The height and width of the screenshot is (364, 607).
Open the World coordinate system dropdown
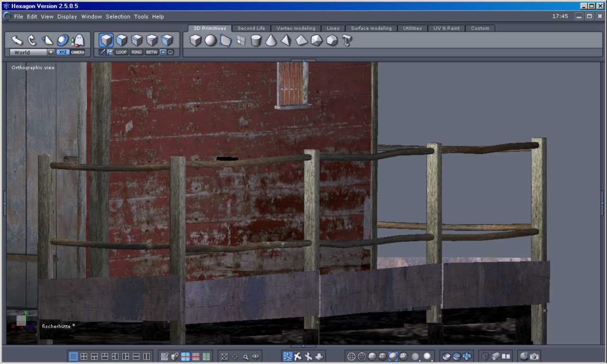tap(32, 52)
